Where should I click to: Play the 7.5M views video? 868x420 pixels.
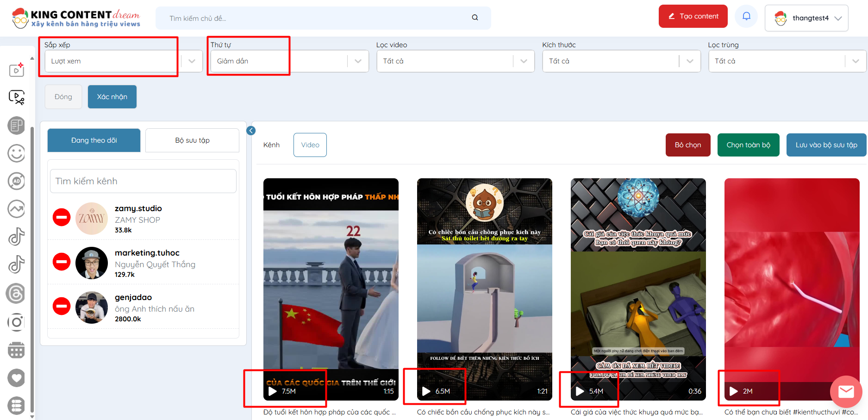pyautogui.click(x=273, y=391)
